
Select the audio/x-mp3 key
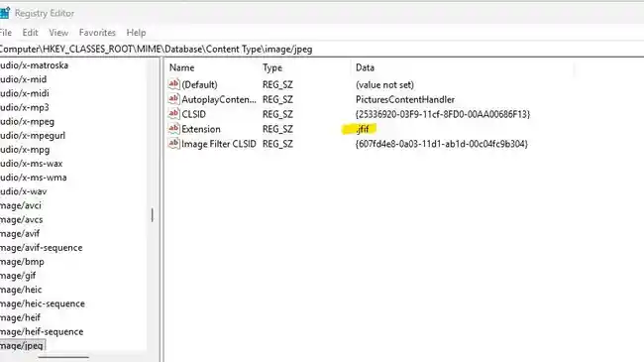[24, 107]
